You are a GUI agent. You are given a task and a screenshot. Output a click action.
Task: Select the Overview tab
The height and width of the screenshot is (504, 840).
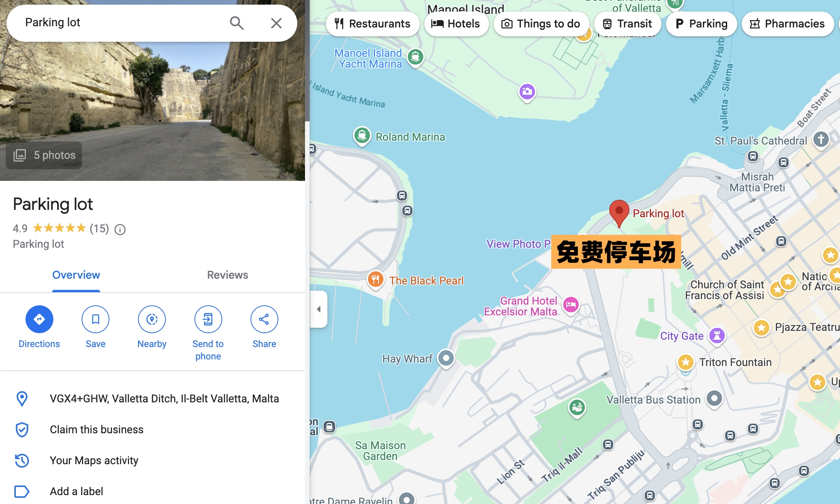click(x=76, y=275)
